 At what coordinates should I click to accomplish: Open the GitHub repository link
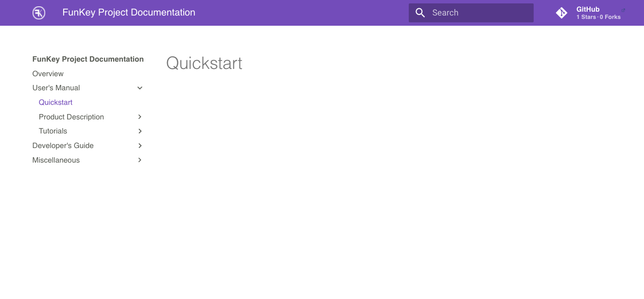[x=591, y=13]
